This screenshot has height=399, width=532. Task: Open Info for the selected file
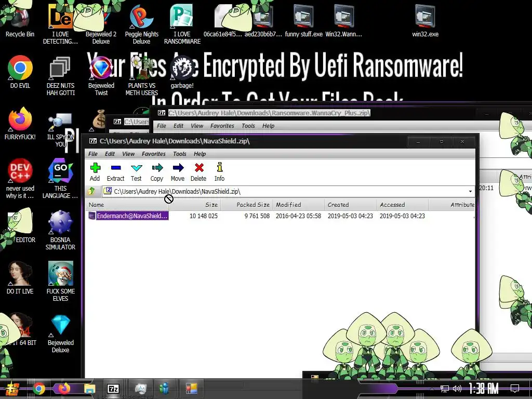(x=219, y=172)
